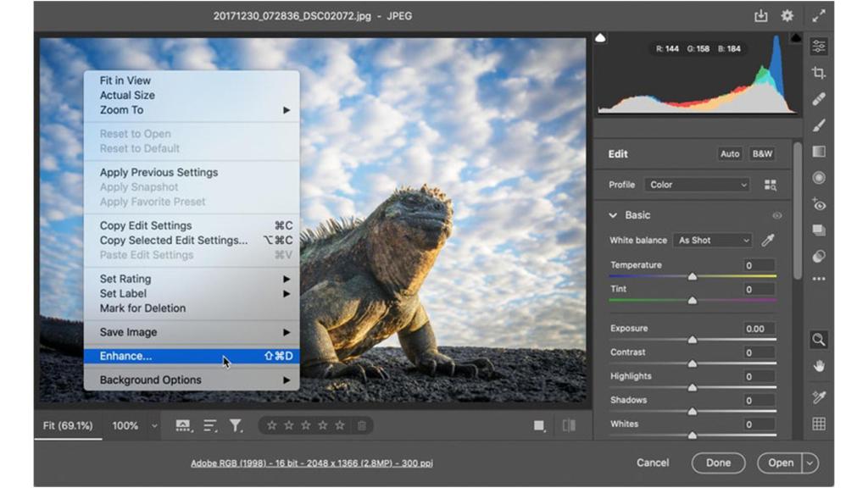The image size is (868, 488).
Task: Collapse the Basic section
Action: pos(612,214)
